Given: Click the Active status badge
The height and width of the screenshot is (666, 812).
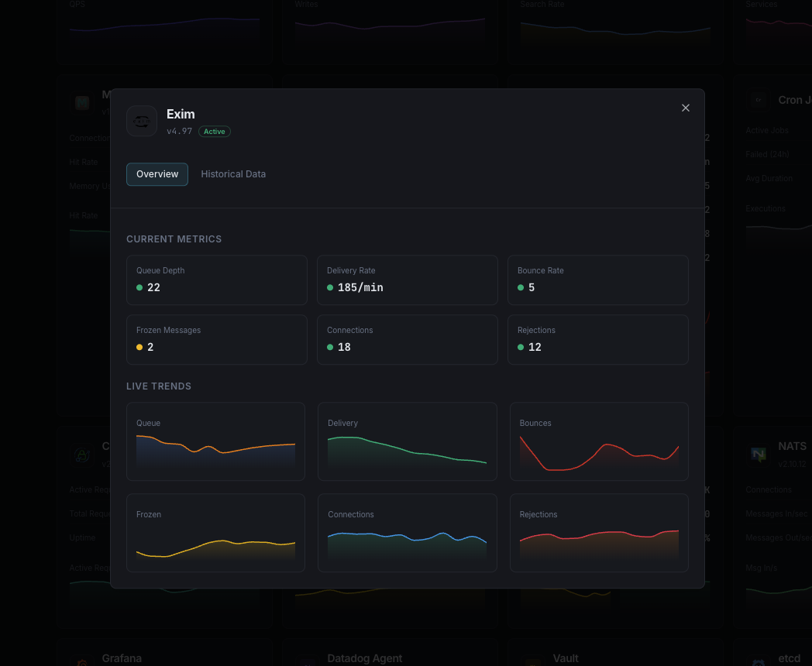Looking at the screenshot, I should pyautogui.click(x=215, y=132).
